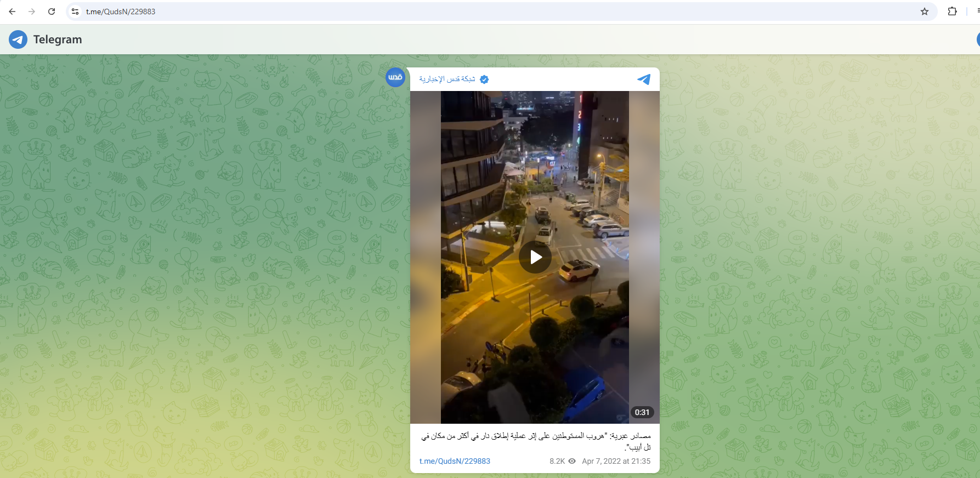The height and width of the screenshot is (478, 980).
Task: Open site information icon in address bar
Action: tap(76, 12)
